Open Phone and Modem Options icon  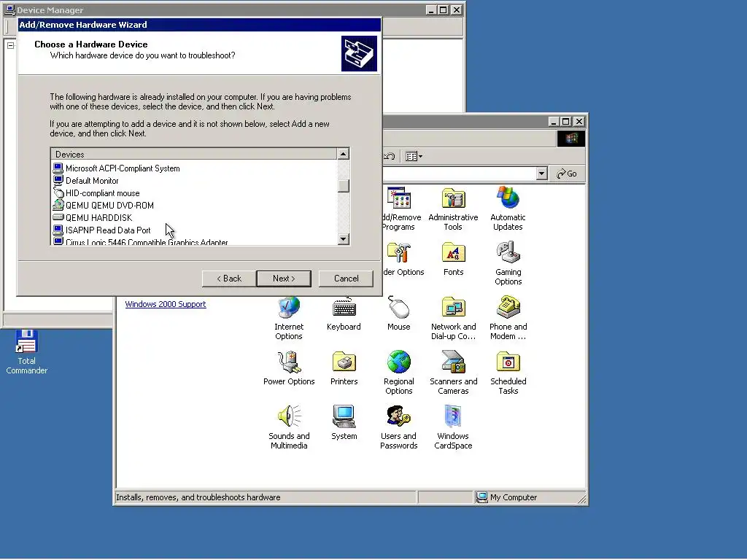coord(508,318)
